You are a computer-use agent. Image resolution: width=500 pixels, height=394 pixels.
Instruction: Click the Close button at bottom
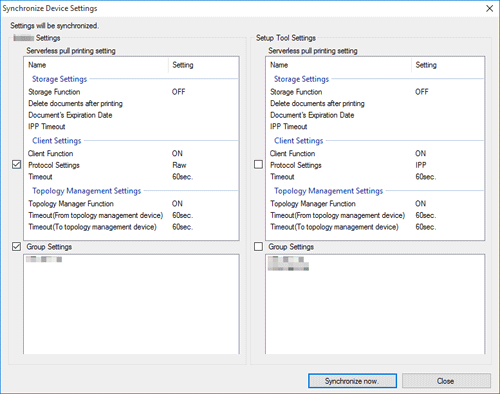446,381
